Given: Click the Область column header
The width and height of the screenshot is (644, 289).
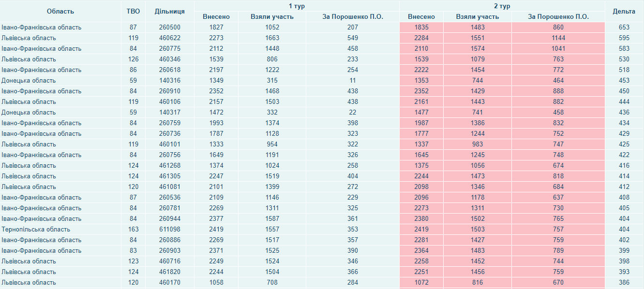Looking at the screenshot, I should [x=60, y=11].
